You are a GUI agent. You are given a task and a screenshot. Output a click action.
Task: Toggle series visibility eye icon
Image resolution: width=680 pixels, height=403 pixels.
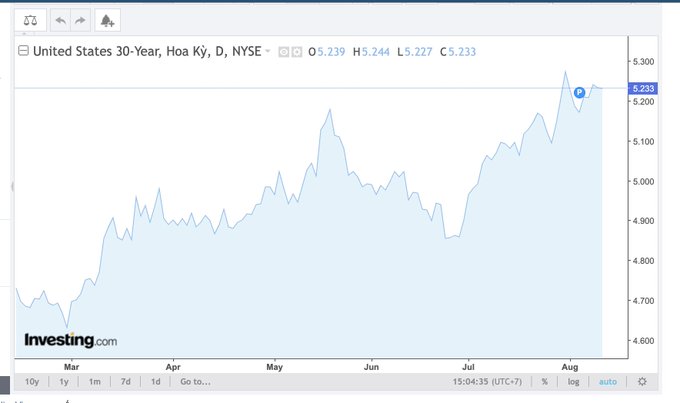click(284, 52)
